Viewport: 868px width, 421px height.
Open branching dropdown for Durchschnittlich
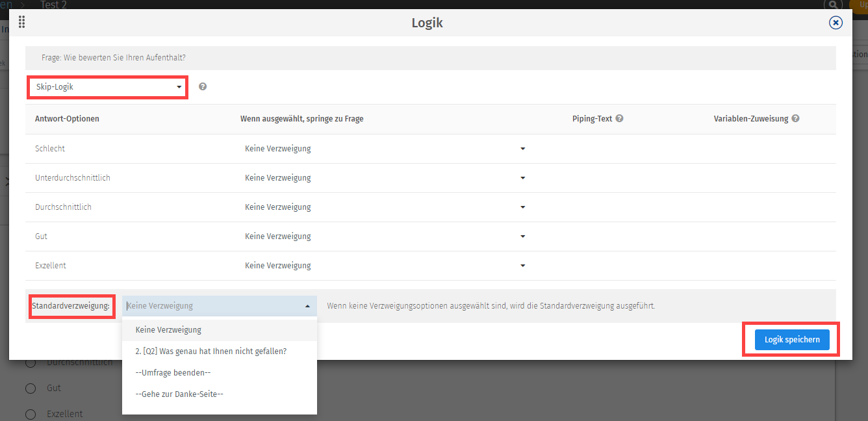[x=384, y=207]
